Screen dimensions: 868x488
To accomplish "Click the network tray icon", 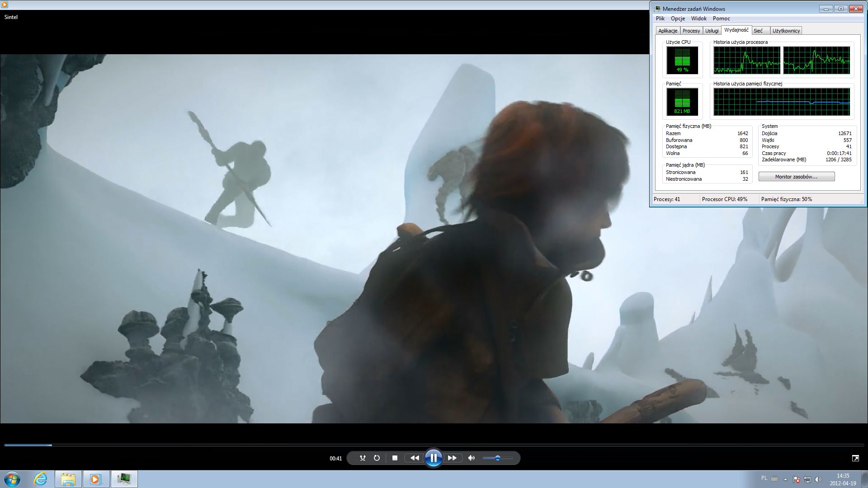I will pos(807,479).
